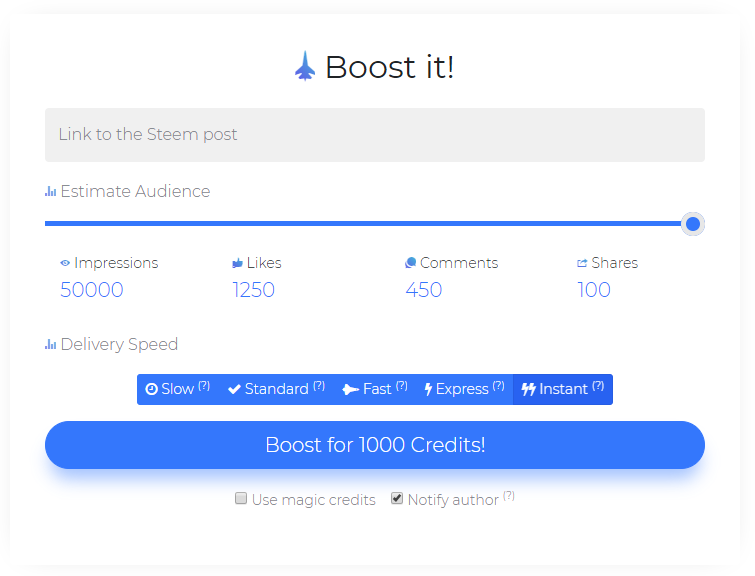Click the Estimate Audience slider handle
The width and height of the screenshot is (755, 576).
pos(693,223)
